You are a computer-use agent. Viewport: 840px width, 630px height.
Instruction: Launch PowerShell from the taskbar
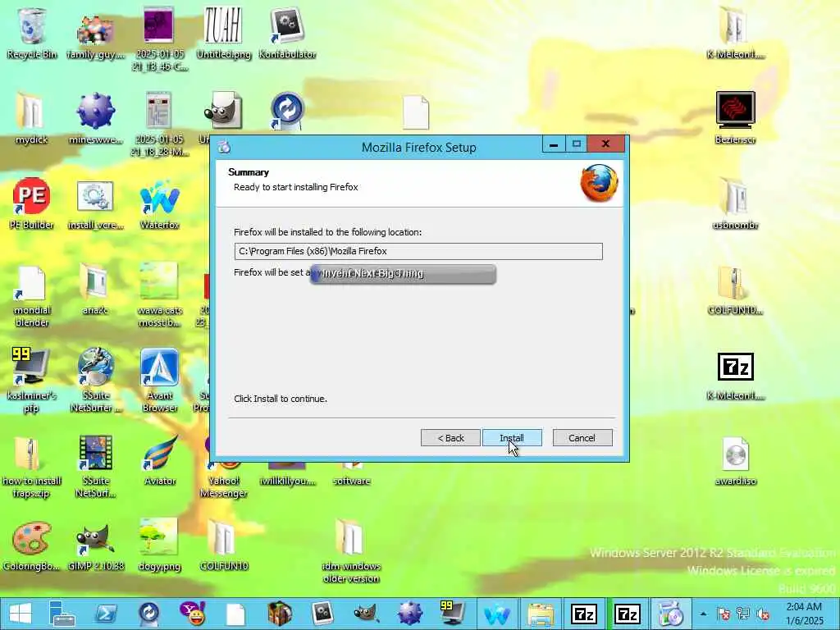pyautogui.click(x=106, y=614)
